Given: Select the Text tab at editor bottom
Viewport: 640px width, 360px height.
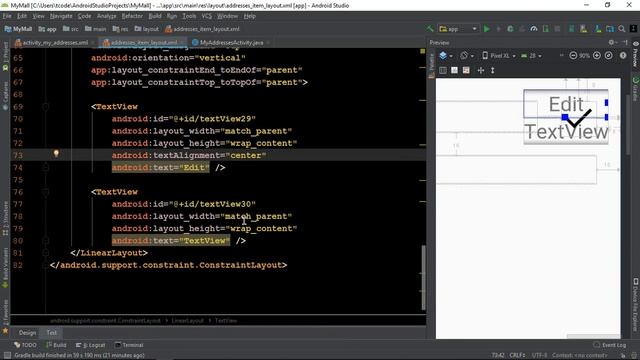Looking at the screenshot, I should (x=51, y=333).
